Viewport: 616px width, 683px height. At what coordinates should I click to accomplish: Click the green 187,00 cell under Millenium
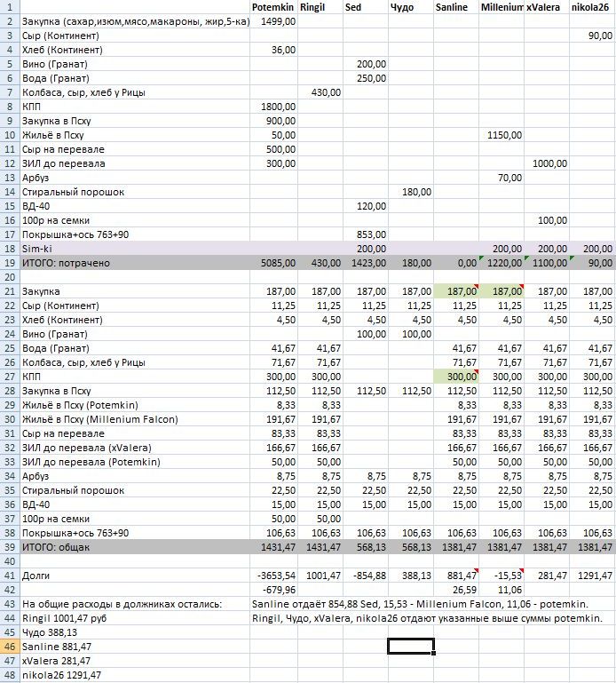[501, 291]
